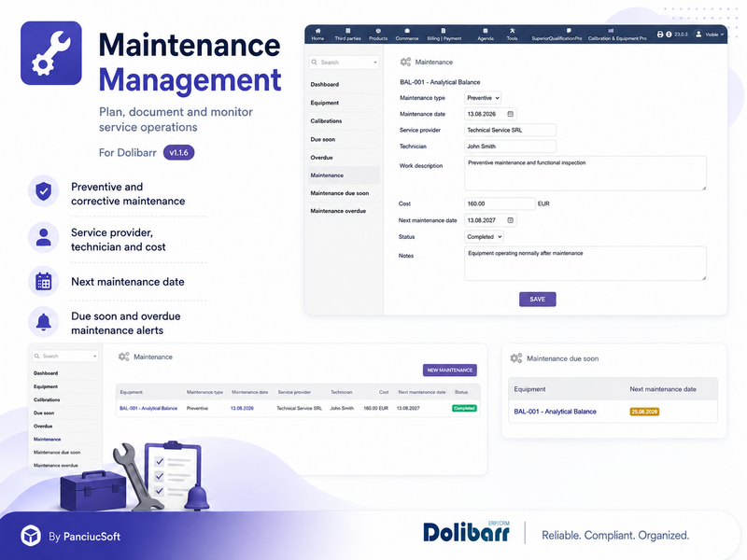
Task: Click the gears icon in the lower Maintenance list panel
Action: [124, 357]
